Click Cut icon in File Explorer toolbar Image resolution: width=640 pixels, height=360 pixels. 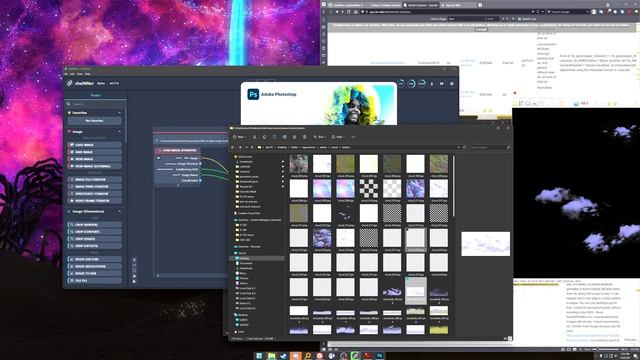tap(254, 137)
